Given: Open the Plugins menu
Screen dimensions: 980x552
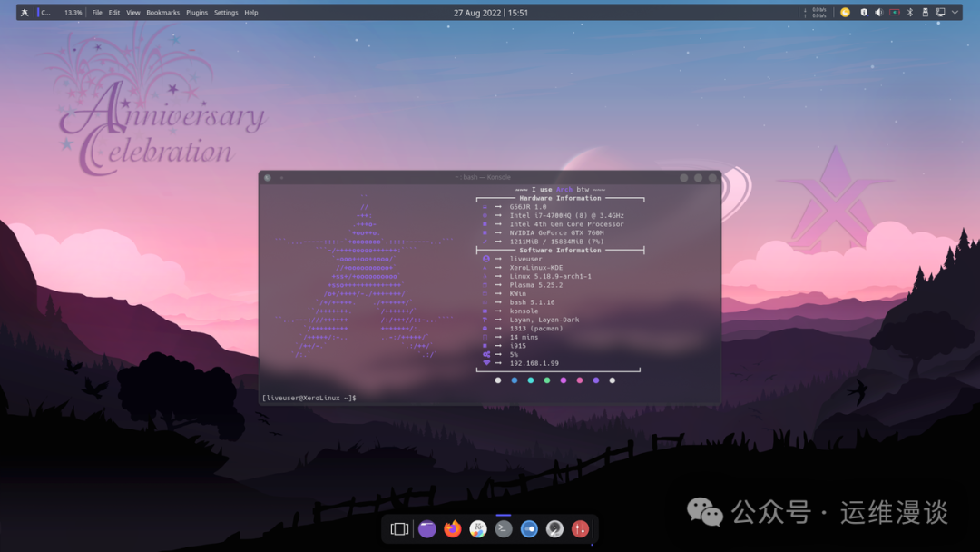Looking at the screenshot, I should (197, 12).
